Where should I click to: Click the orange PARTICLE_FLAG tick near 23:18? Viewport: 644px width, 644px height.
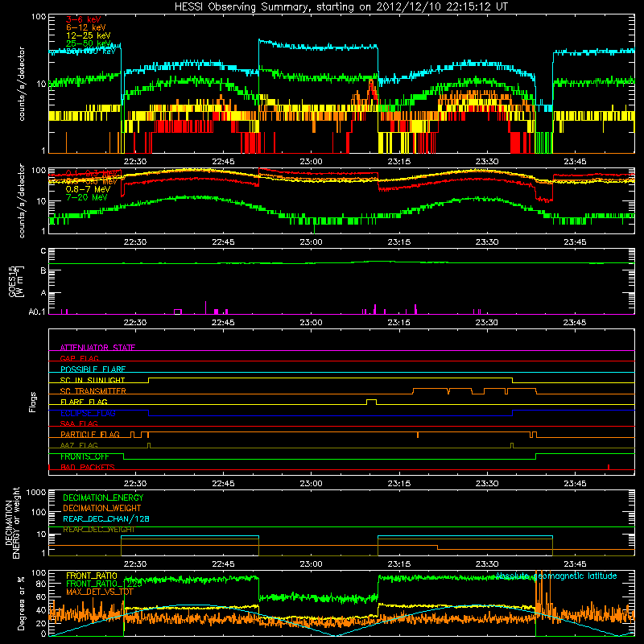coord(418,435)
